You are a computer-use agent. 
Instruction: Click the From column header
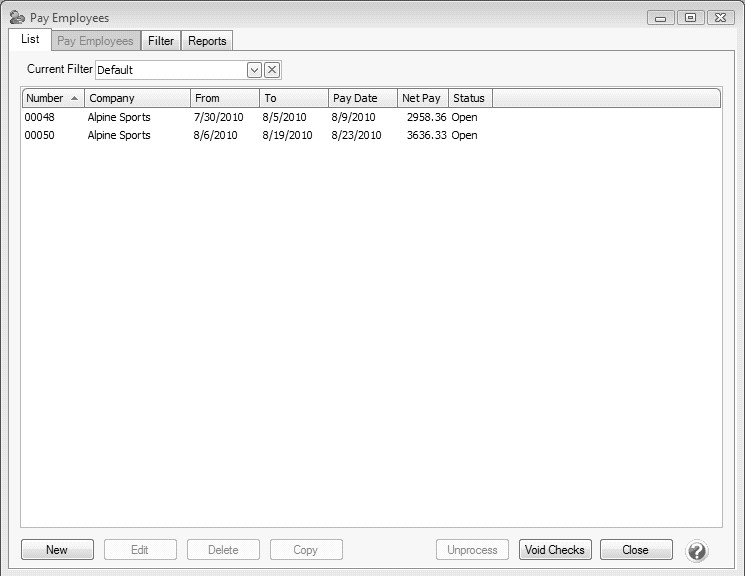[x=224, y=98]
